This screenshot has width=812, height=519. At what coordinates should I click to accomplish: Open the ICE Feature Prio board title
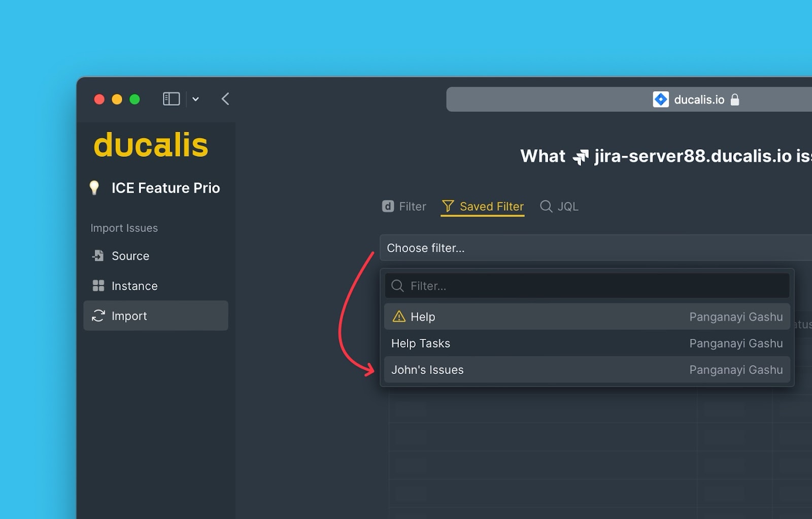[165, 188]
